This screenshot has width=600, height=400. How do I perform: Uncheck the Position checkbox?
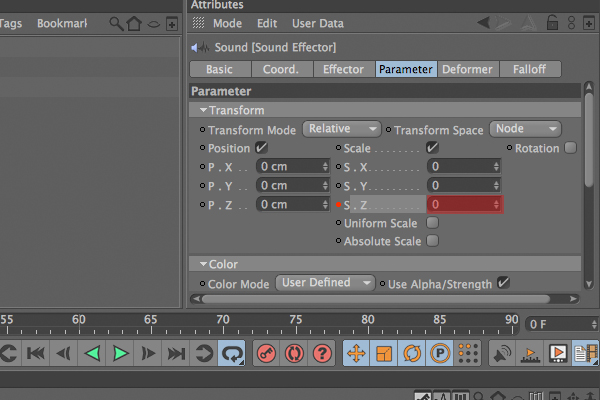tap(261, 148)
